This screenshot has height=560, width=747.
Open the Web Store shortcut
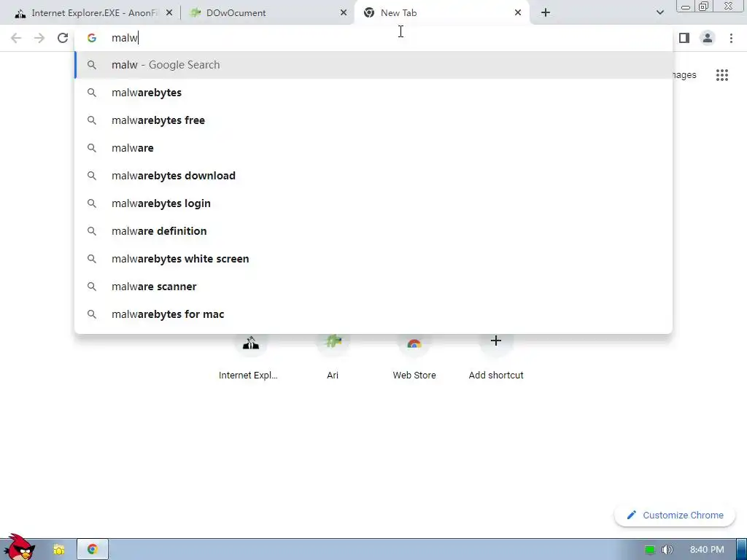(x=414, y=357)
